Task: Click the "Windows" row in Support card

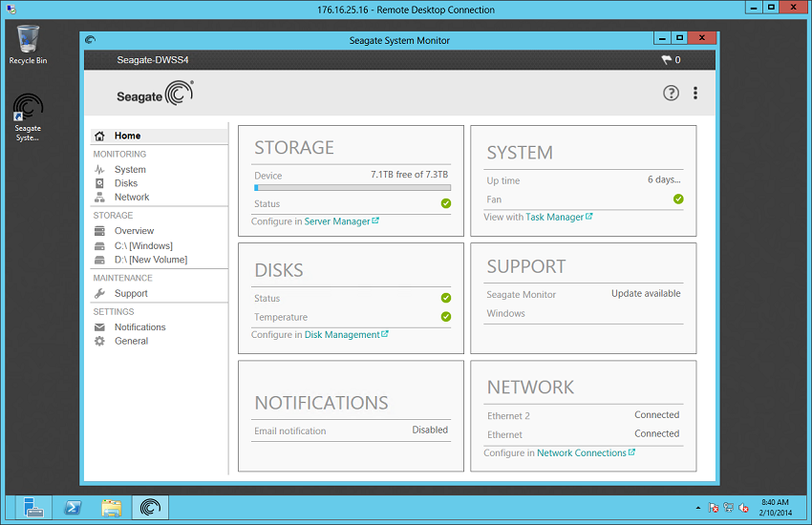Action: click(x=584, y=313)
